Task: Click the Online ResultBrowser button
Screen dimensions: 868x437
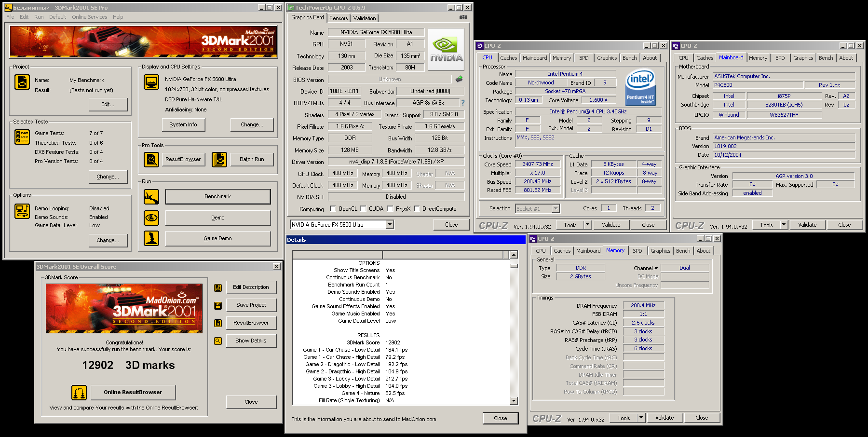Action: pyautogui.click(x=133, y=392)
